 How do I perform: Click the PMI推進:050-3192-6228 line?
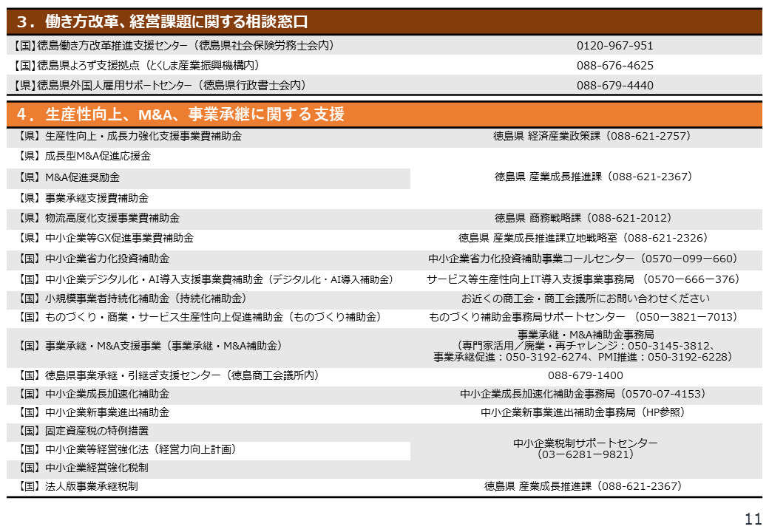[665, 357]
